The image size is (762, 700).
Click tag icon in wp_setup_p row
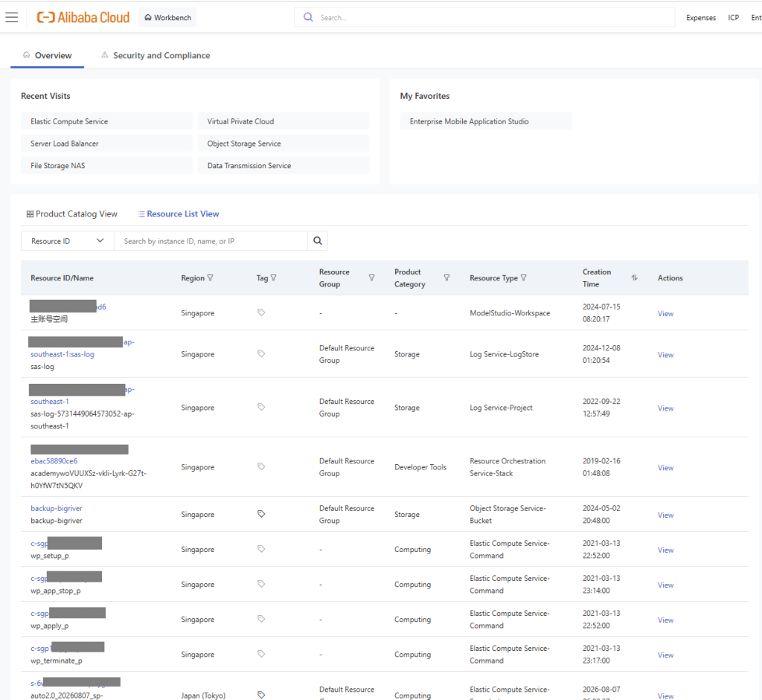point(261,549)
